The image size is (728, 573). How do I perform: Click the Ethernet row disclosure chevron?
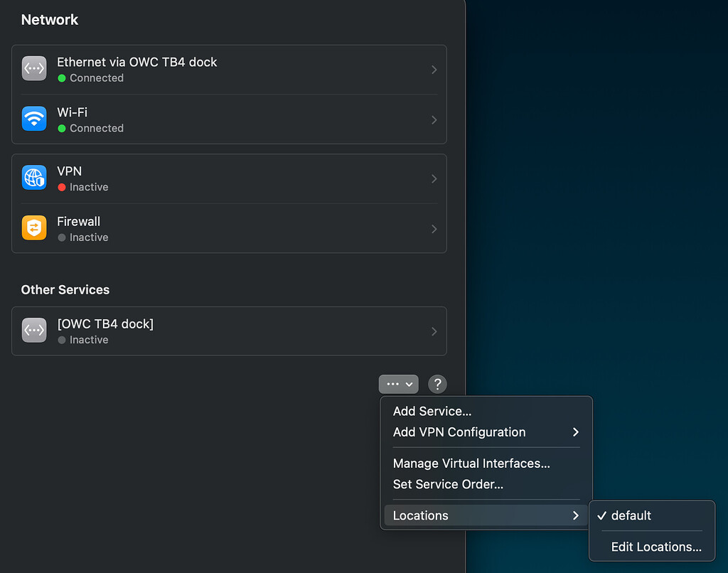(434, 70)
